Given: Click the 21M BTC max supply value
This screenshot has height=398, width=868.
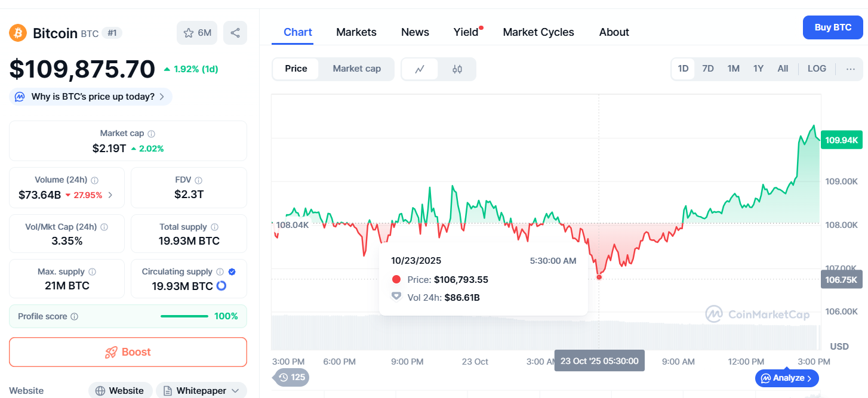Looking at the screenshot, I should point(67,286).
